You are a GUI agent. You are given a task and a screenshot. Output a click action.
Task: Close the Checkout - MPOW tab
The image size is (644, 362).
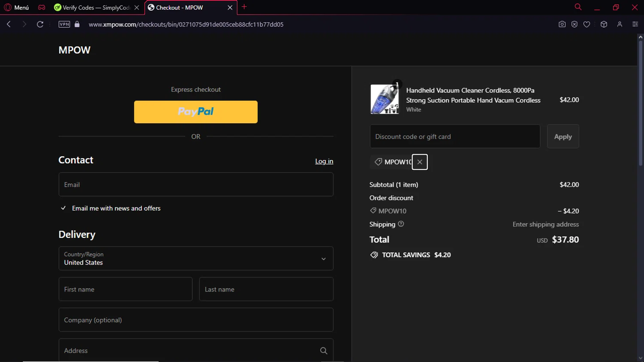(x=230, y=7)
